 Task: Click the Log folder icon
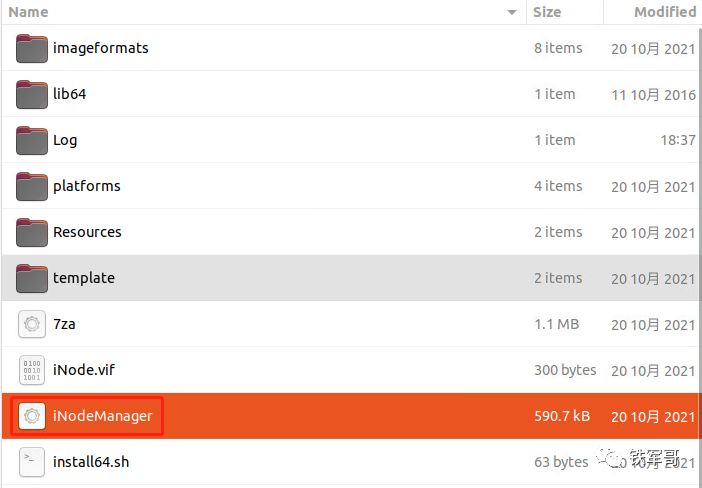32,140
